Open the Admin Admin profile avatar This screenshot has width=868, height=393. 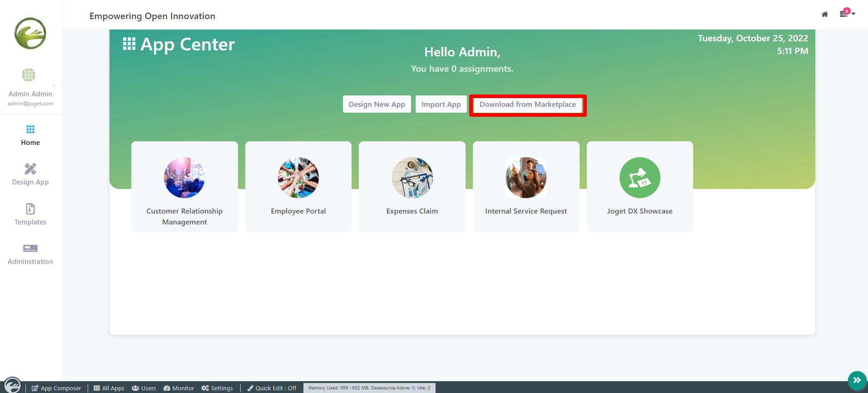coord(29,75)
